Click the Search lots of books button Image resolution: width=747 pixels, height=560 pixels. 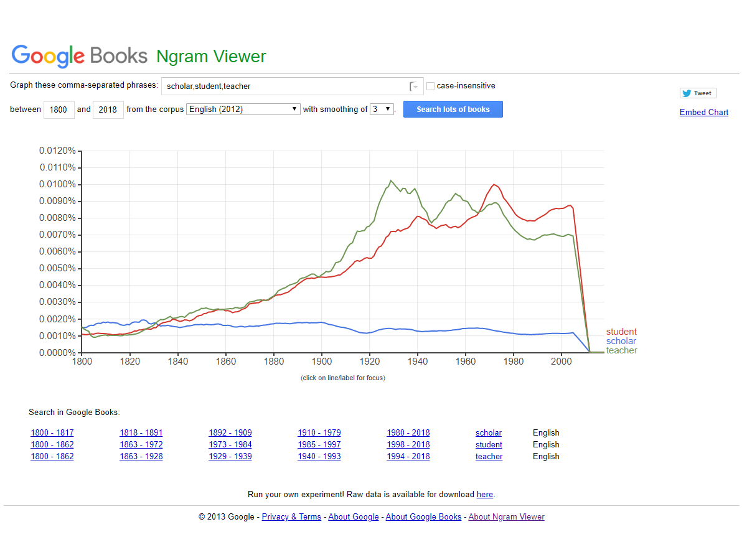453,110
